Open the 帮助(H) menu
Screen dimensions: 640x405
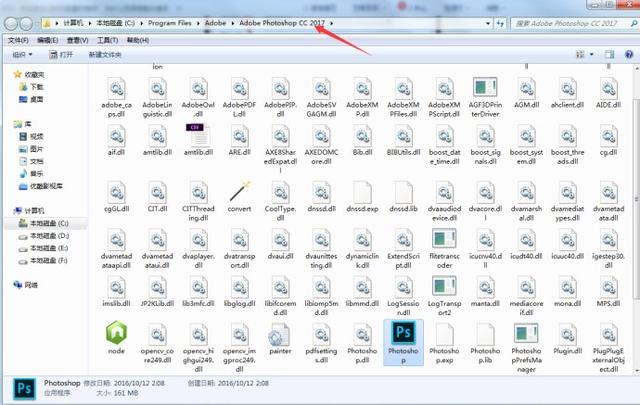138,40
